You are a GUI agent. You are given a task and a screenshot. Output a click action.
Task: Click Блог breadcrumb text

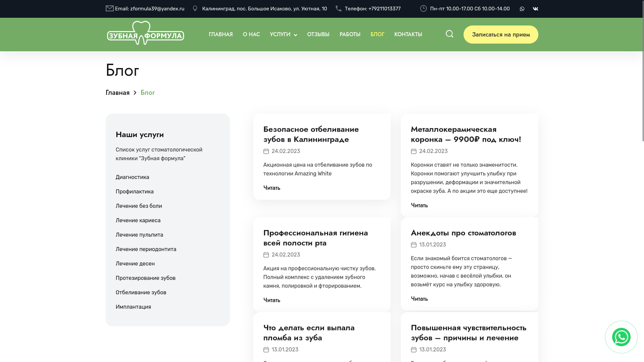[148, 93]
